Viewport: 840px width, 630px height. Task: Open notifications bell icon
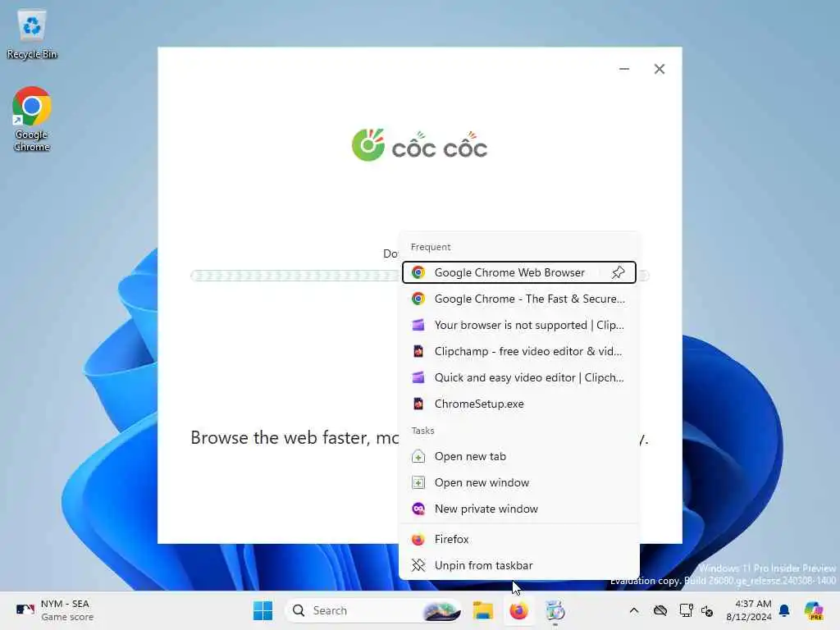point(784,610)
